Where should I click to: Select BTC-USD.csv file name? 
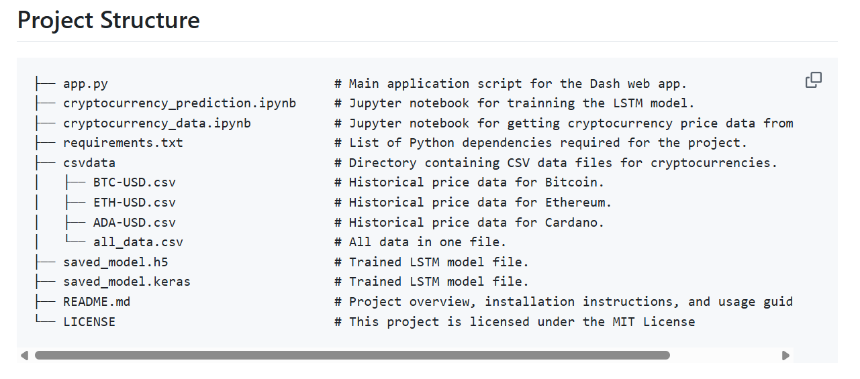pos(134,183)
